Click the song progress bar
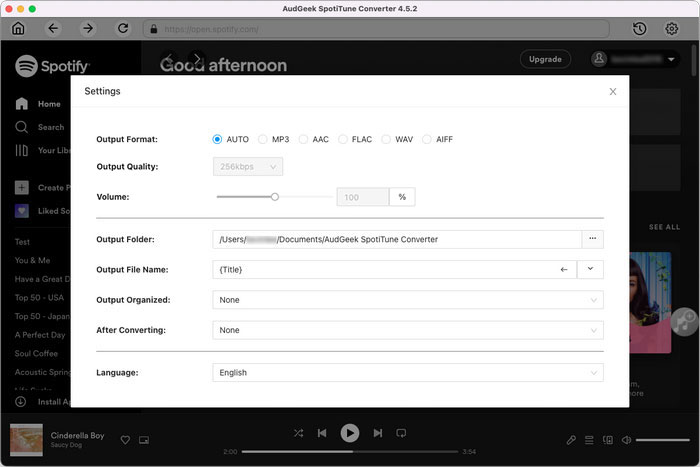This screenshot has width=700, height=467. [x=350, y=452]
